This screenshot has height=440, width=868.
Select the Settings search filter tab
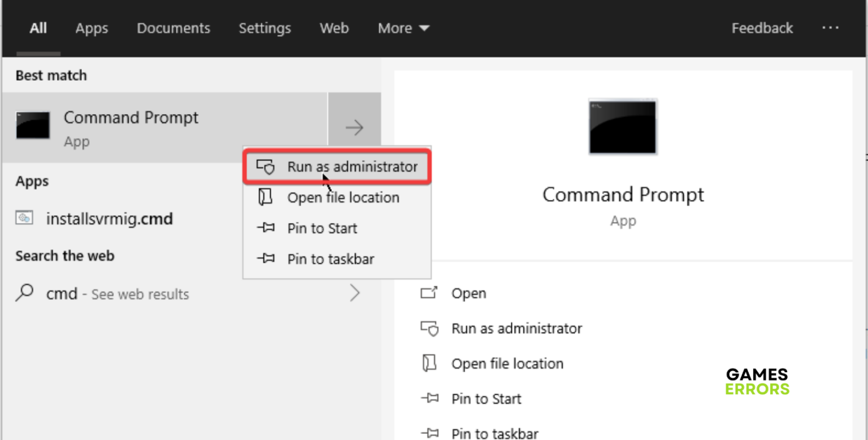click(264, 28)
